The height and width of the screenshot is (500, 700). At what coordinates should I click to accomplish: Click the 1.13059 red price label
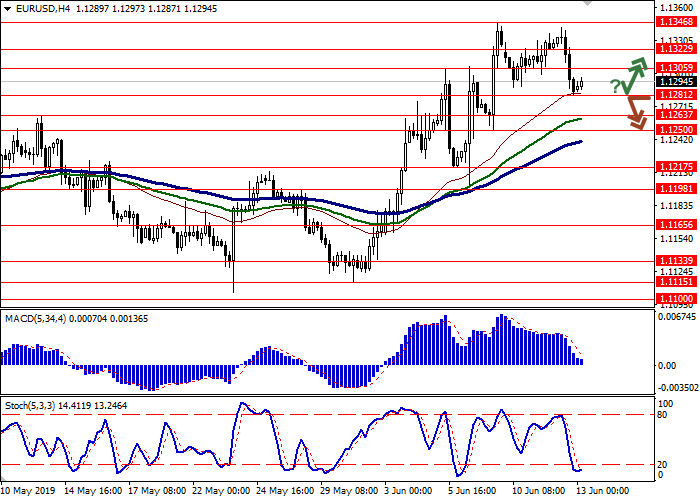673,68
